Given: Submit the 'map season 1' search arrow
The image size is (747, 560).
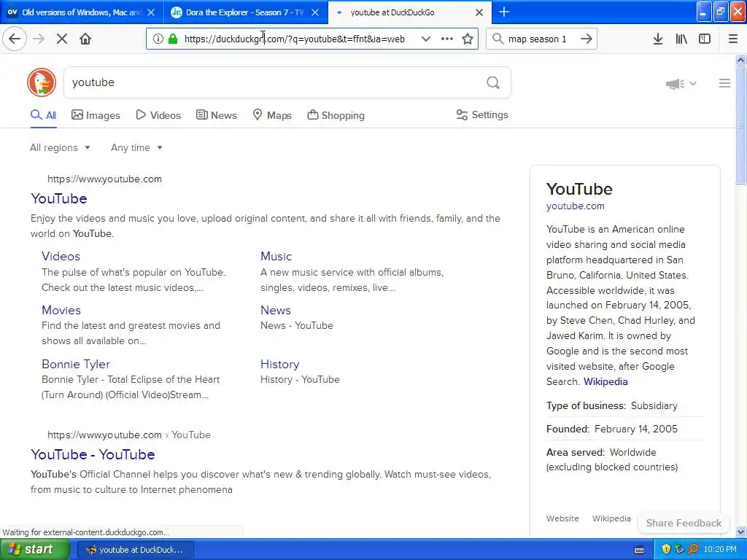Looking at the screenshot, I should point(587,39).
